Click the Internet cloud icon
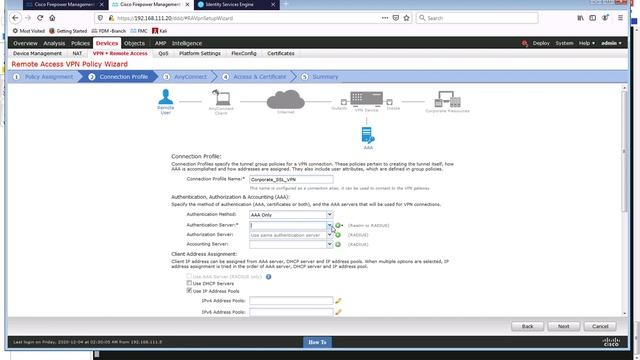Viewport: 640px width, 360px height. point(286,100)
